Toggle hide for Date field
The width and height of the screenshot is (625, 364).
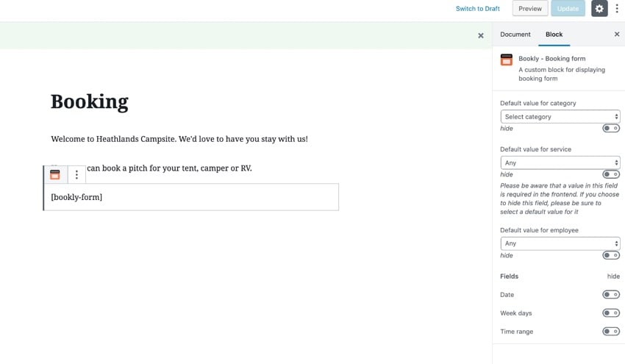[610, 295]
